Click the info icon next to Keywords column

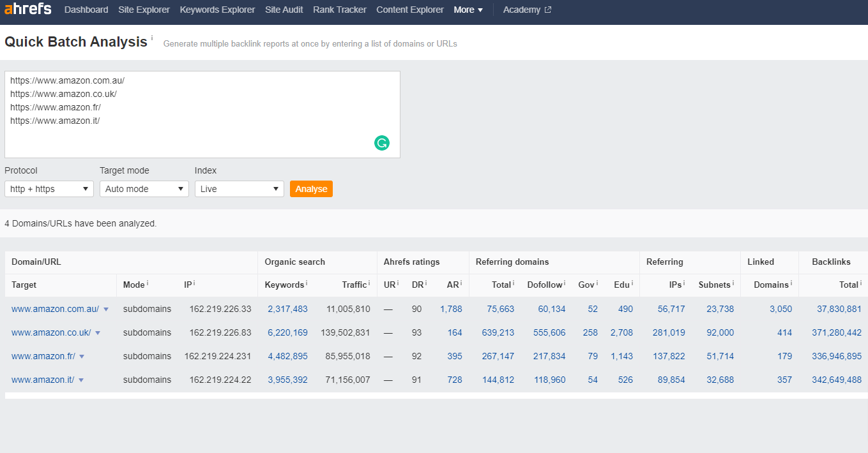[x=307, y=282]
